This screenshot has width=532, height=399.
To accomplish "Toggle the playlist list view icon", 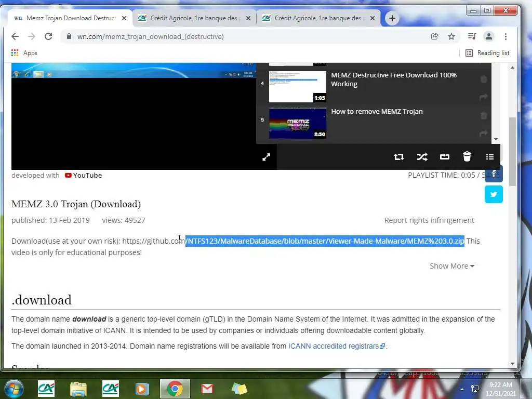I will 489,157.
